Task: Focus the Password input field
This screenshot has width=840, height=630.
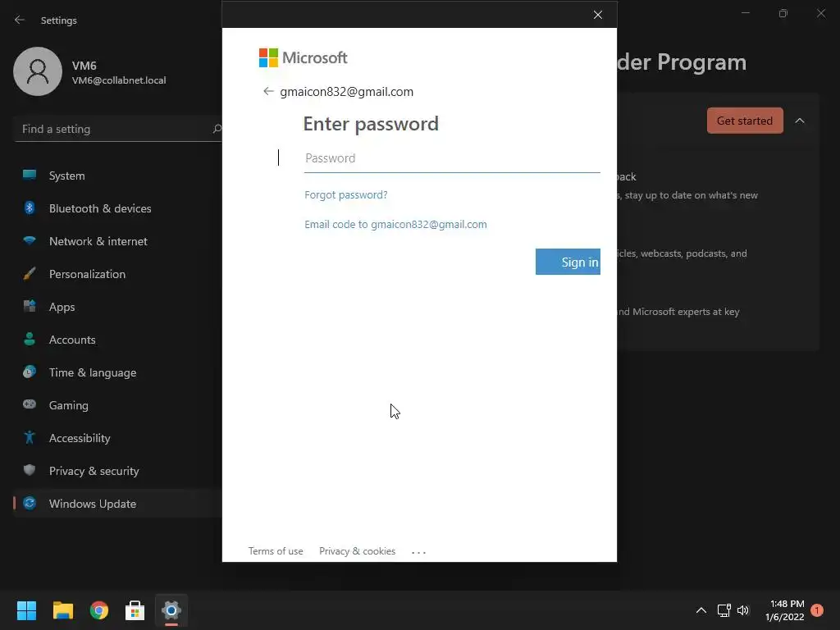Action: 452,158
